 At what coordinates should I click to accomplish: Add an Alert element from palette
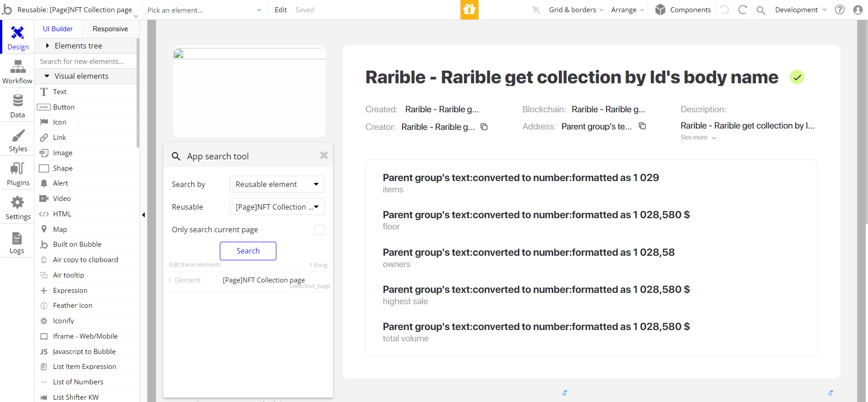pyautogui.click(x=86, y=183)
